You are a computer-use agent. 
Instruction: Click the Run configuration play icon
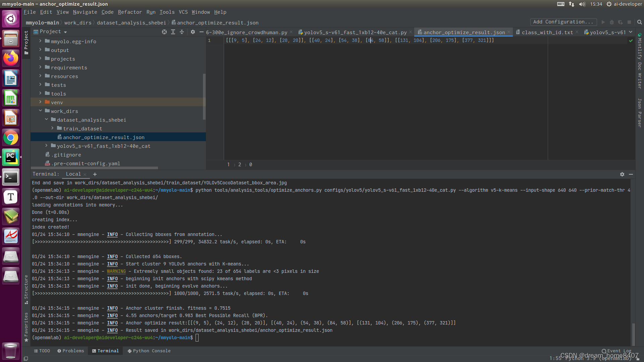point(603,22)
